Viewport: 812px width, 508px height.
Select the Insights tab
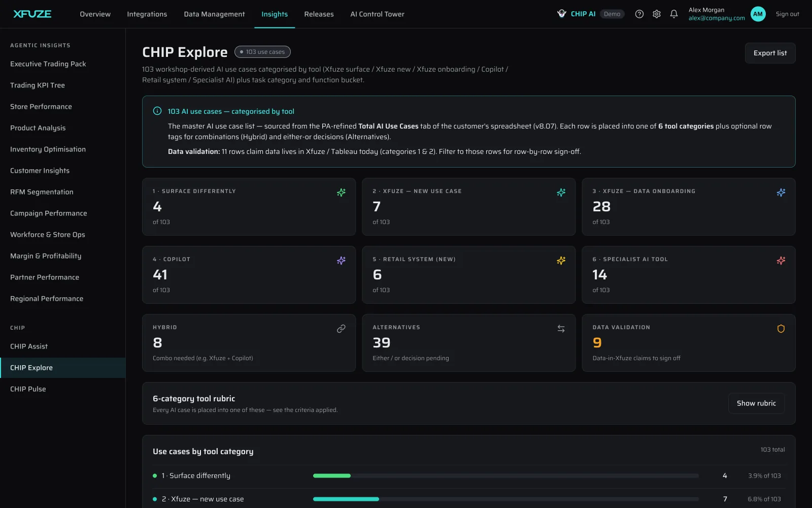(x=275, y=14)
